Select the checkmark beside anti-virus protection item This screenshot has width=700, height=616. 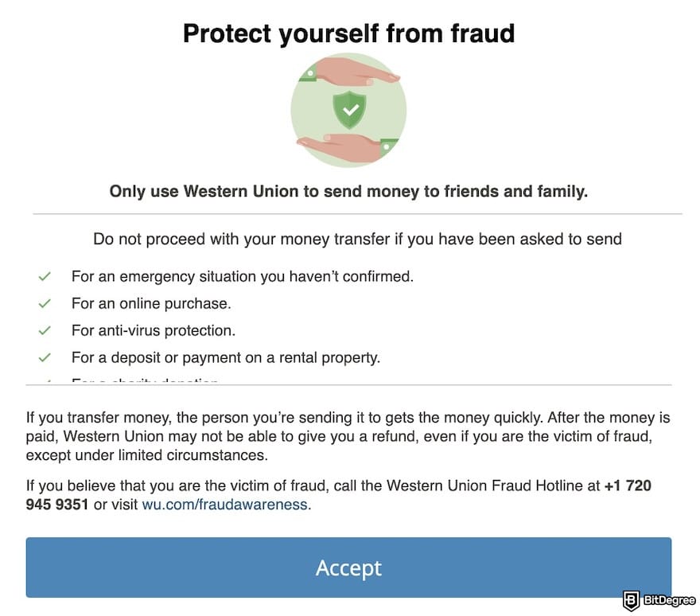[x=45, y=330]
